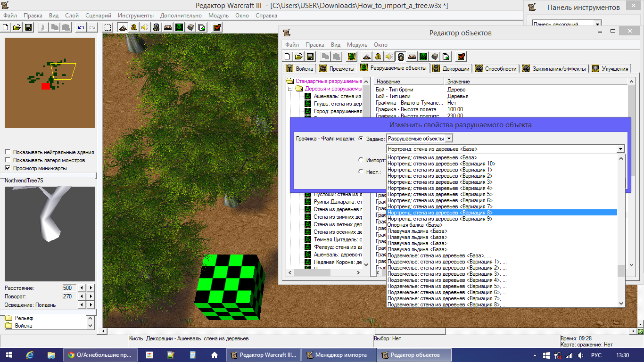This screenshot has height=362, width=644.
Task: Open Terrain Editor from main toolbar
Action: (x=123, y=27)
